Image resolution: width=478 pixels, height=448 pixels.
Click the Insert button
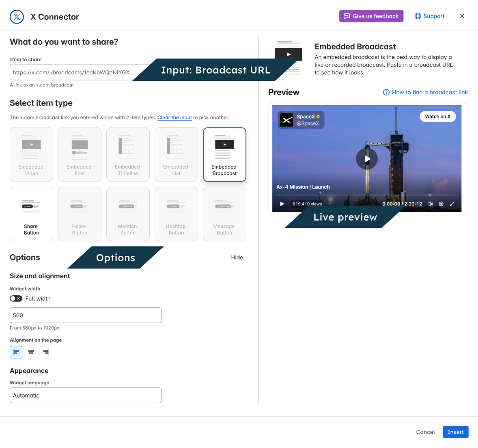455,432
